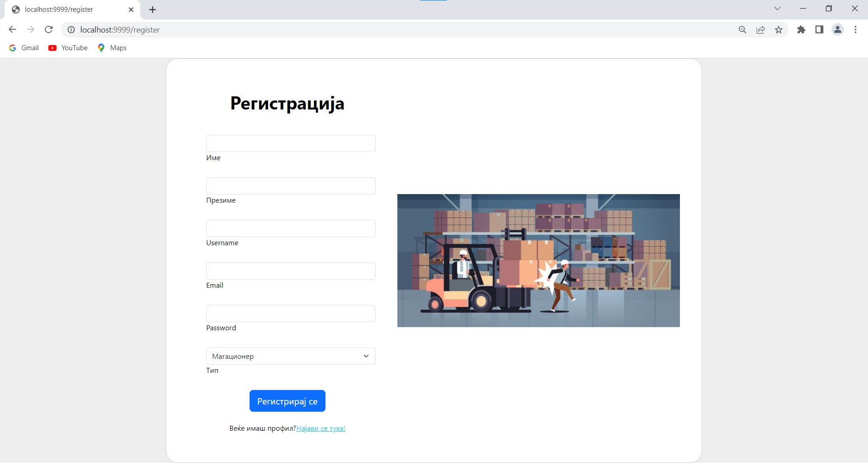868x466 pixels.
Task: Focus the Email text field
Action: (291, 271)
